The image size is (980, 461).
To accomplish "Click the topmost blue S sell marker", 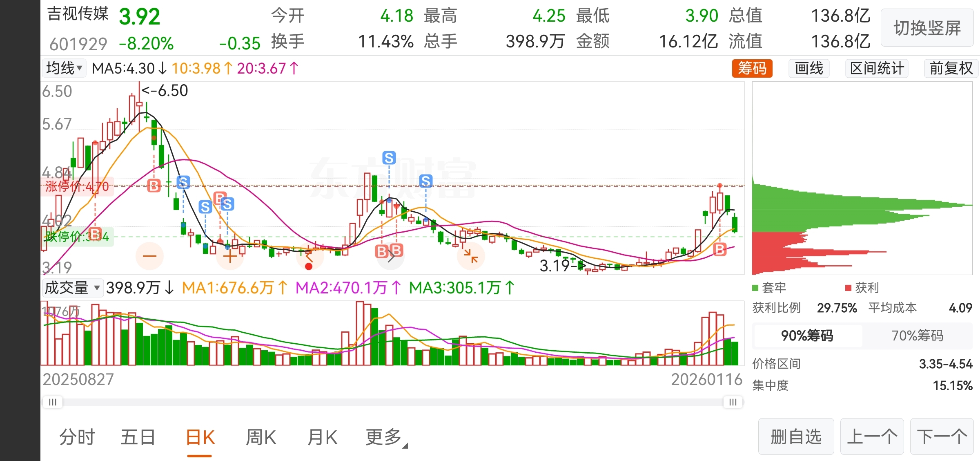I will 389,158.
